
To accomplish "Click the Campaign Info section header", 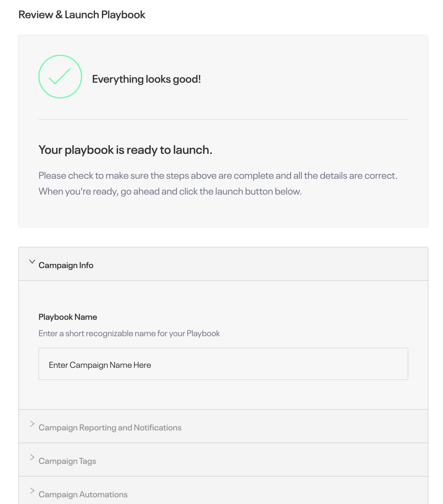I will (x=223, y=264).
